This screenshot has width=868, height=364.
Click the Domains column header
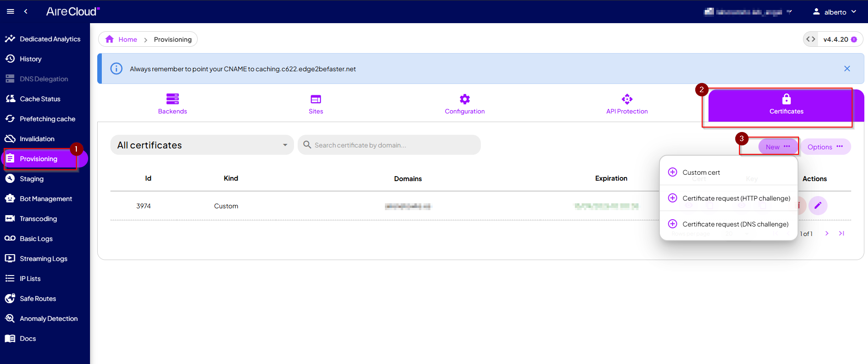coord(408,179)
